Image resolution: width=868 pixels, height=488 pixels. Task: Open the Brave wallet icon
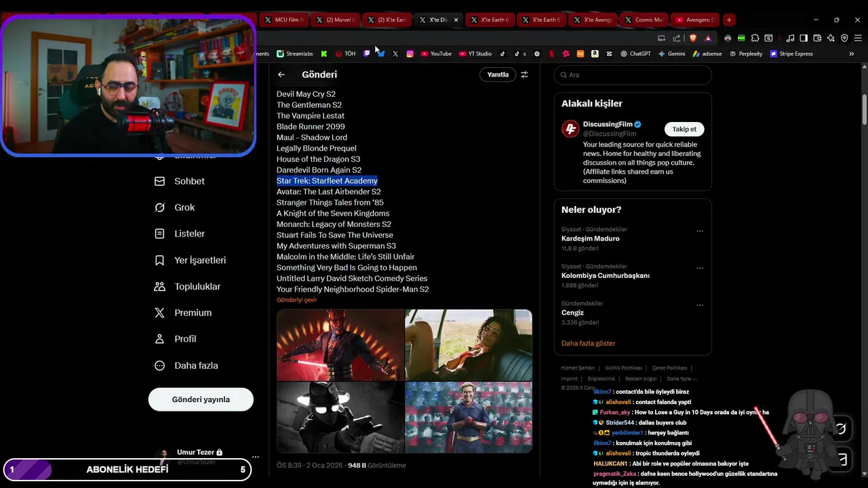[817, 38]
